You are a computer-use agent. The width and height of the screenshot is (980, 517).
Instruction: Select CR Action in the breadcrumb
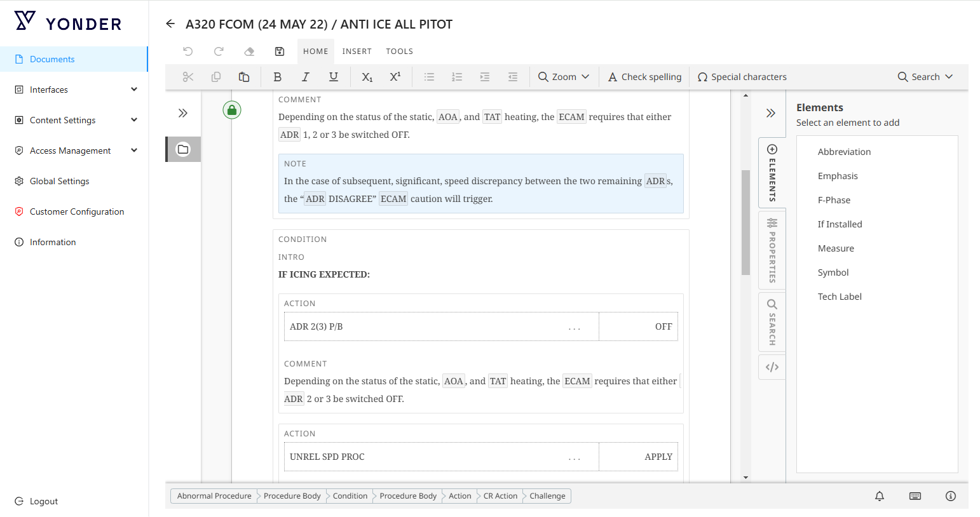(x=500, y=496)
